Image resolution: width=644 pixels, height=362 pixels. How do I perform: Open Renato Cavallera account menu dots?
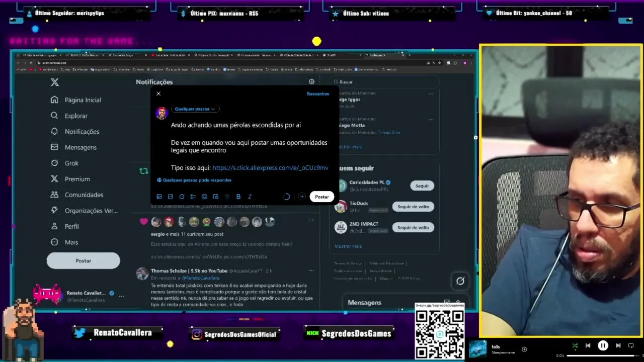(121, 296)
